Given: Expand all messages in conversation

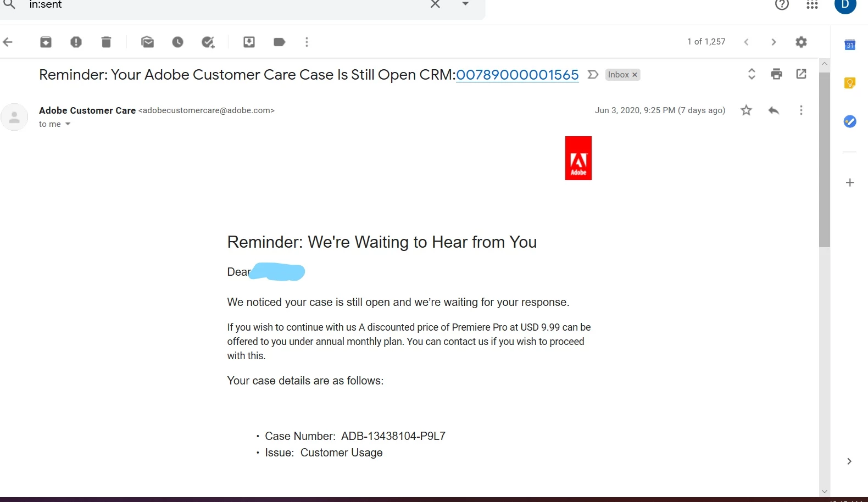Looking at the screenshot, I should 752,74.
